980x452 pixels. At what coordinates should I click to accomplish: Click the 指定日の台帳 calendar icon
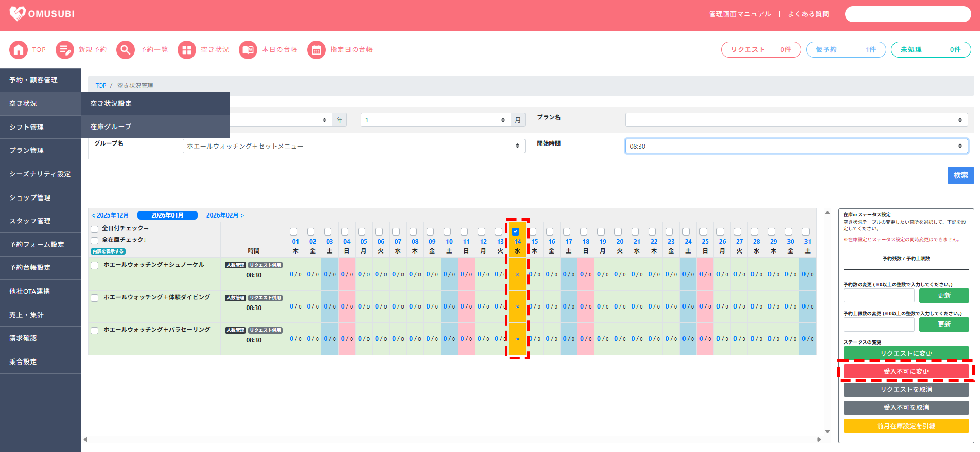(317, 50)
